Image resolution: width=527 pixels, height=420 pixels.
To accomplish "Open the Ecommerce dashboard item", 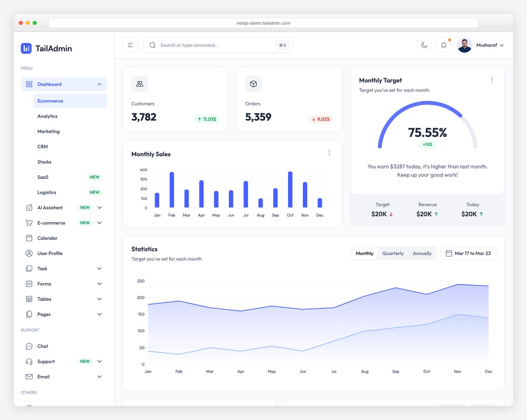I will (50, 101).
